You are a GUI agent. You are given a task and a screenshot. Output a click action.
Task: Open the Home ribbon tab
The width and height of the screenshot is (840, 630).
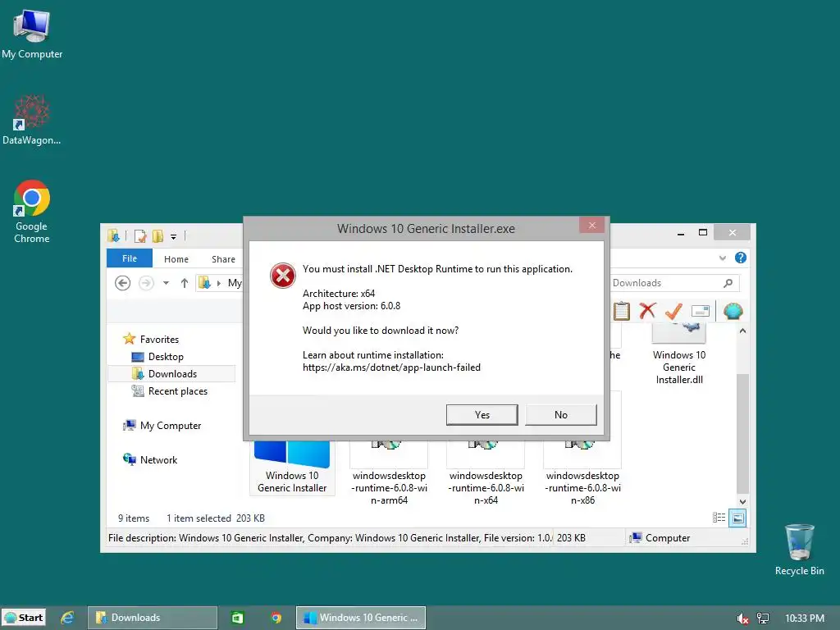pyautogui.click(x=176, y=258)
